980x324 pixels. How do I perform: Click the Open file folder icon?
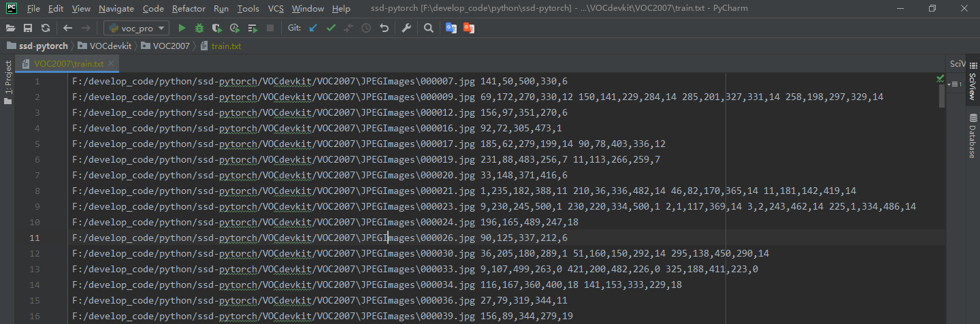point(10,28)
